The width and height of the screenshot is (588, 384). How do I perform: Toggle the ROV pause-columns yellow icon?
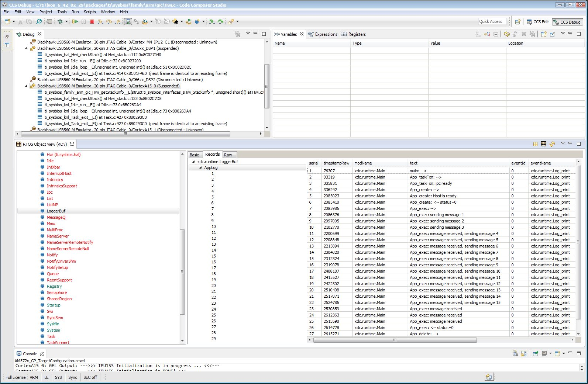535,144
